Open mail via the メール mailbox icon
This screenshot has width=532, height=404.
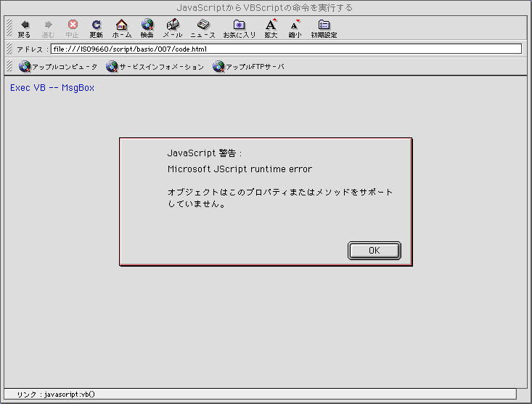[172, 28]
